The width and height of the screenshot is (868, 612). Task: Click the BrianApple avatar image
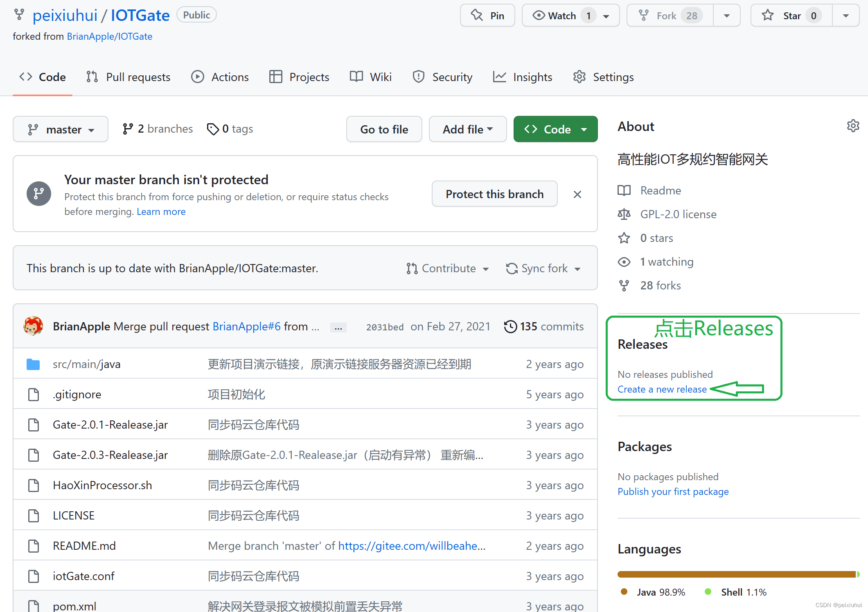(33, 326)
